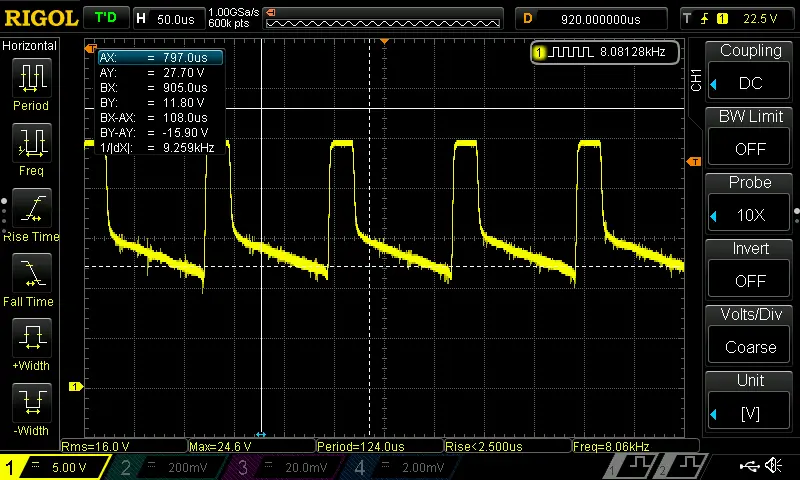The width and height of the screenshot is (800, 480).
Task: Click source 1 logic icon at bottom right
Action: click(630, 466)
